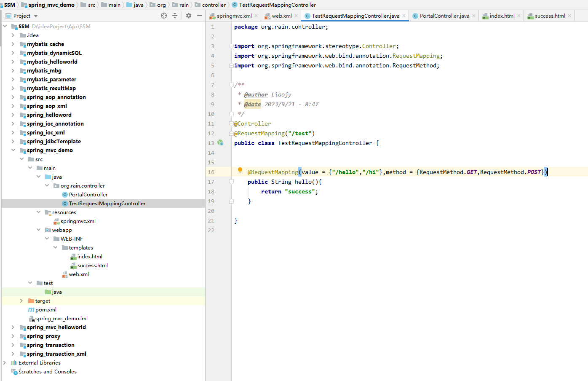The image size is (588, 381).
Task: Close the web.xml tab
Action: coord(296,16)
